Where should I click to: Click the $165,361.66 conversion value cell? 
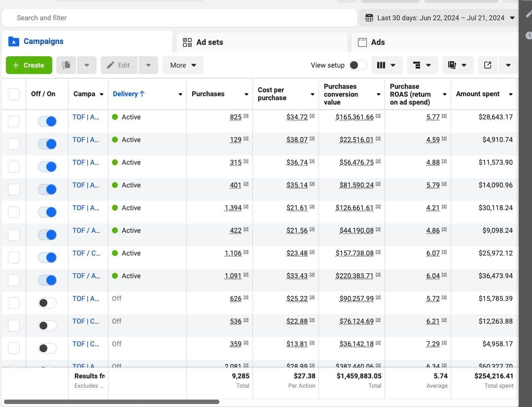coord(355,117)
